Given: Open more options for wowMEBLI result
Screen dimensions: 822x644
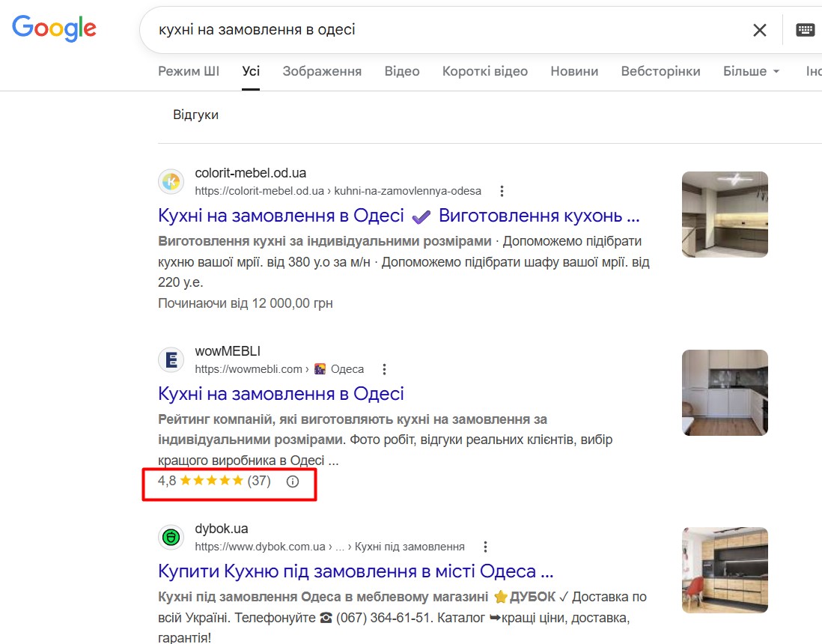Looking at the screenshot, I should click(384, 369).
